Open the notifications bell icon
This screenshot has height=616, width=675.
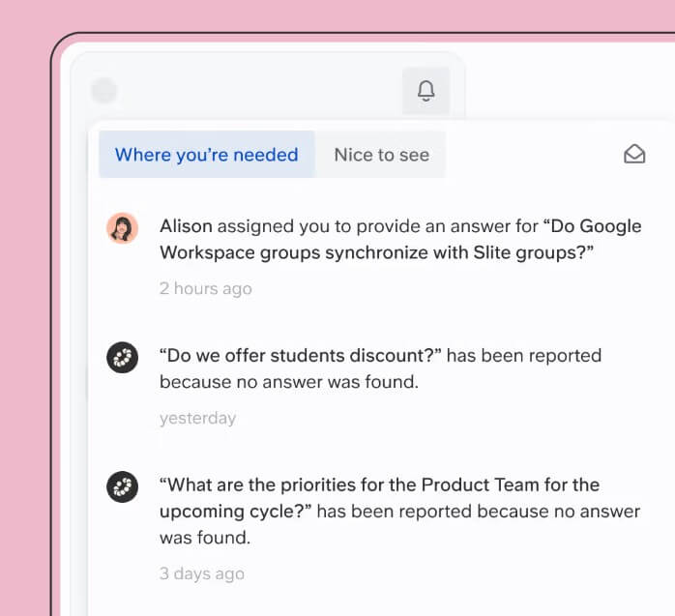click(426, 91)
